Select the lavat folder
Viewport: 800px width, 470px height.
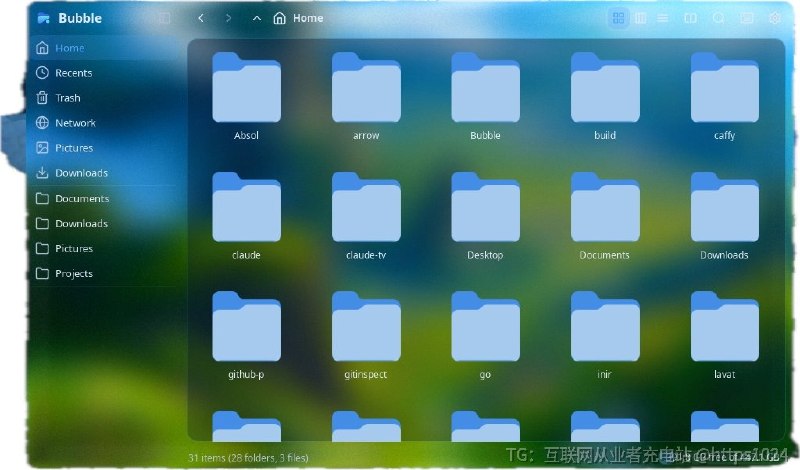tap(724, 336)
